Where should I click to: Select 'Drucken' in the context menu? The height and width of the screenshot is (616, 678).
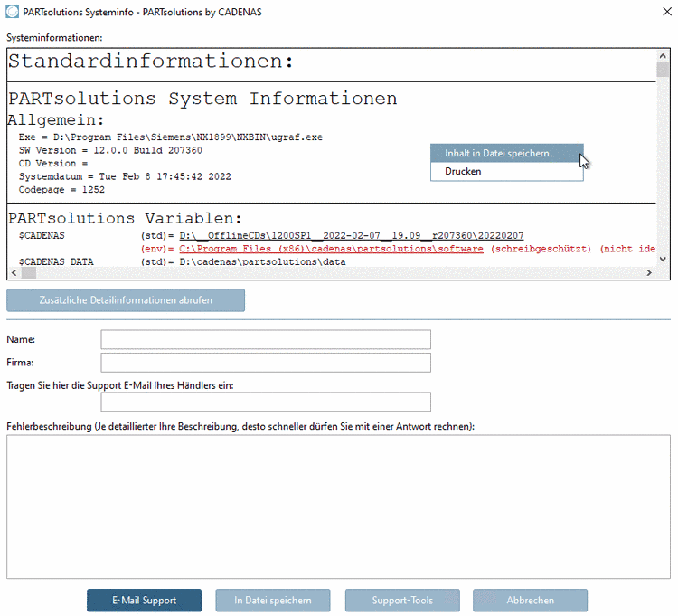coord(507,171)
